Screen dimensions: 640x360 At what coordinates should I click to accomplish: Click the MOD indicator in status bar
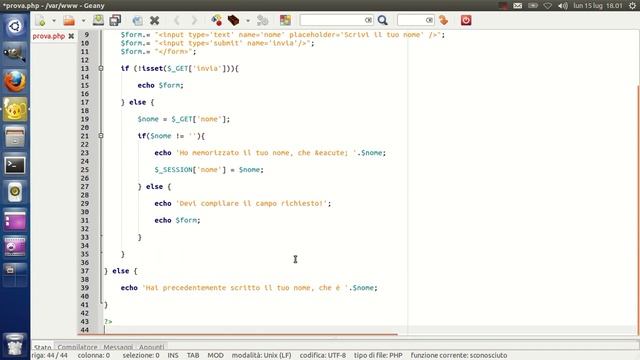coord(216,356)
